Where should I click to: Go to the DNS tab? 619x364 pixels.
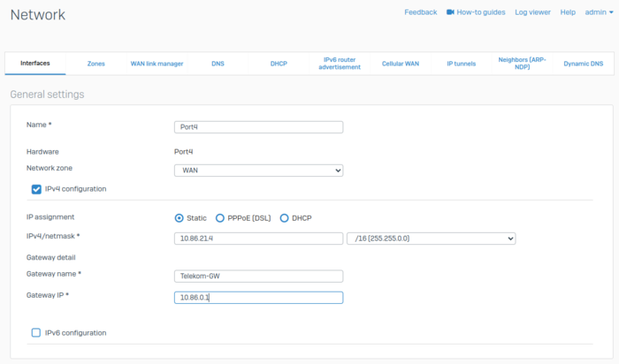218,64
